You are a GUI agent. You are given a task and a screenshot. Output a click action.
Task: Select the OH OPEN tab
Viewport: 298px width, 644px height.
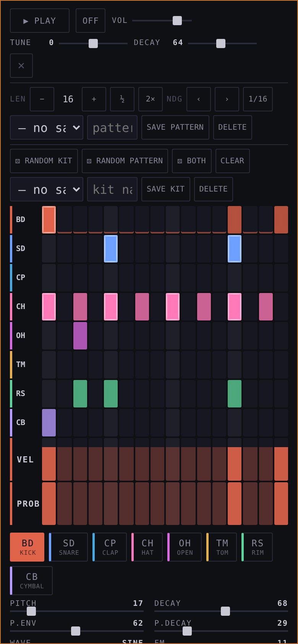click(x=185, y=547)
